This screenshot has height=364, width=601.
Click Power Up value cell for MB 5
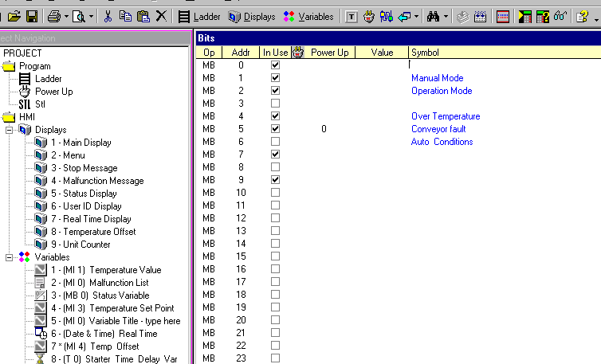(324, 129)
